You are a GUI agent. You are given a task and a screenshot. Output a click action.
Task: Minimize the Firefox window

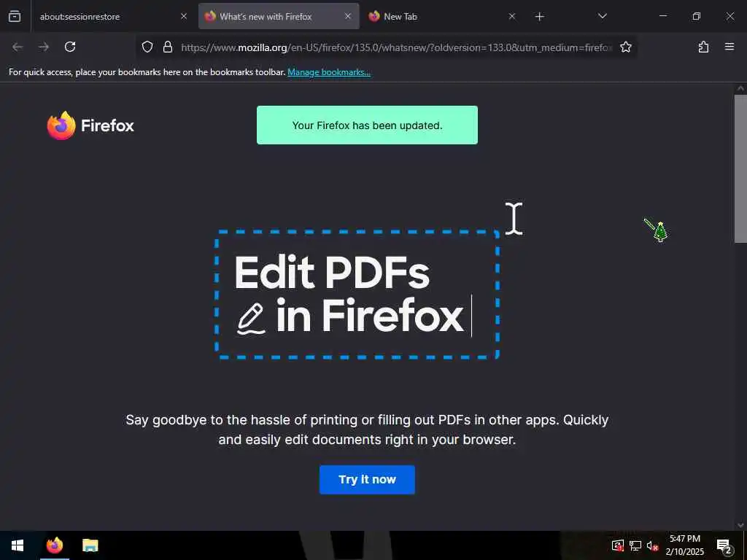tap(662, 16)
